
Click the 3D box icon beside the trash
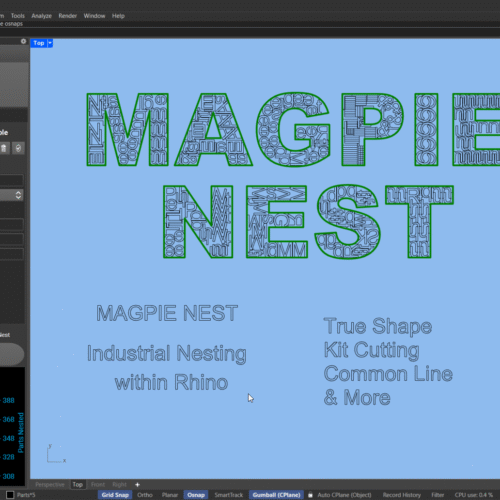coord(18,148)
